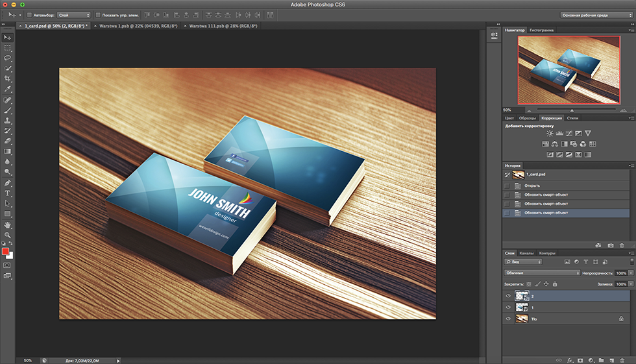Toggle lock transparent pixels
Viewport: 636px width, 364px height.
528,284
